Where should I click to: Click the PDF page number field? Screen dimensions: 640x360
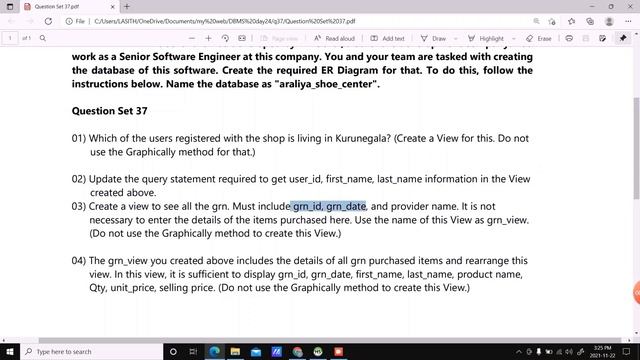coord(10,38)
